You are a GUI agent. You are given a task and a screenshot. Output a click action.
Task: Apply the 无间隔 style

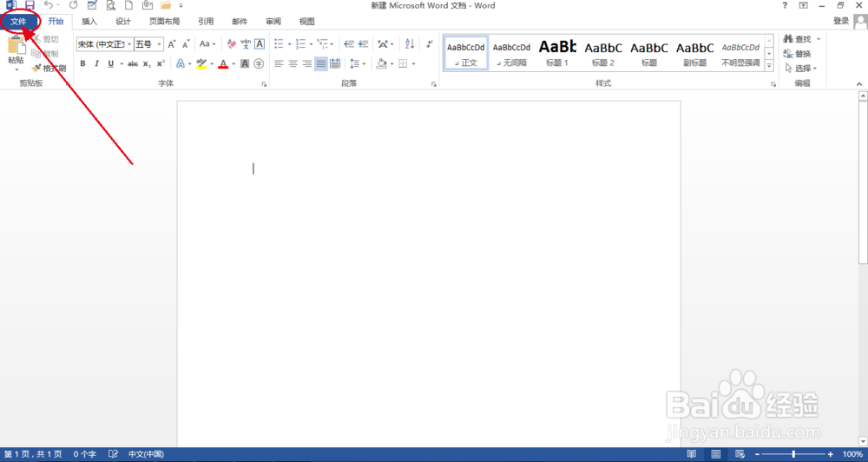[x=511, y=53]
